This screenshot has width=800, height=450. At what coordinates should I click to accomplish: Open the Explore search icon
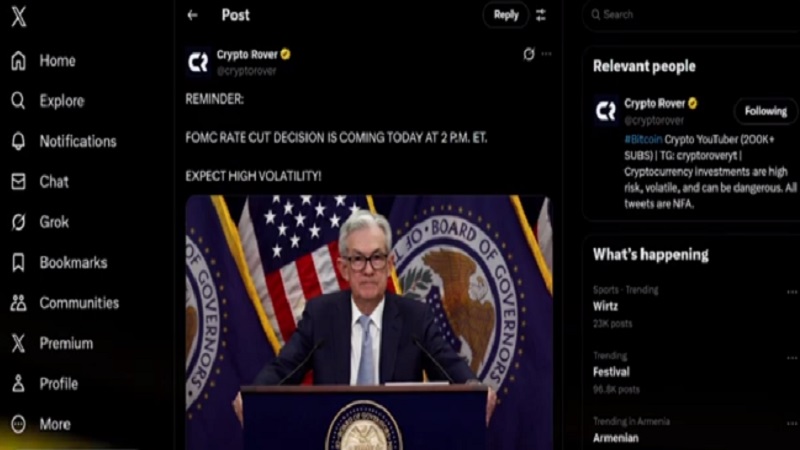[x=18, y=101]
